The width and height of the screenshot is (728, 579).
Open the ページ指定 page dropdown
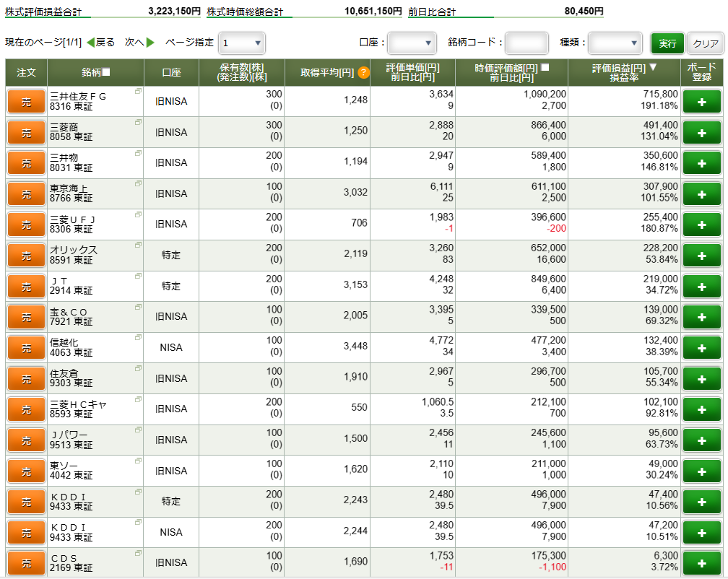click(x=241, y=43)
